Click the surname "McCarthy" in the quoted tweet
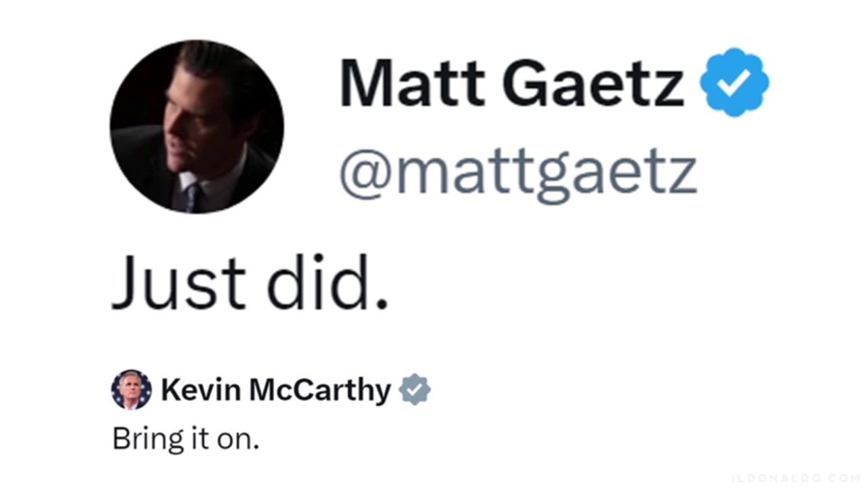The width and height of the screenshot is (868, 488). click(319, 390)
